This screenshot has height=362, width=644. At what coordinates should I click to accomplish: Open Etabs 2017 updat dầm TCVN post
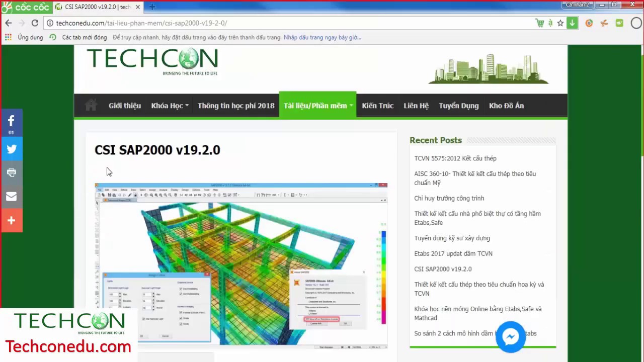click(x=453, y=253)
